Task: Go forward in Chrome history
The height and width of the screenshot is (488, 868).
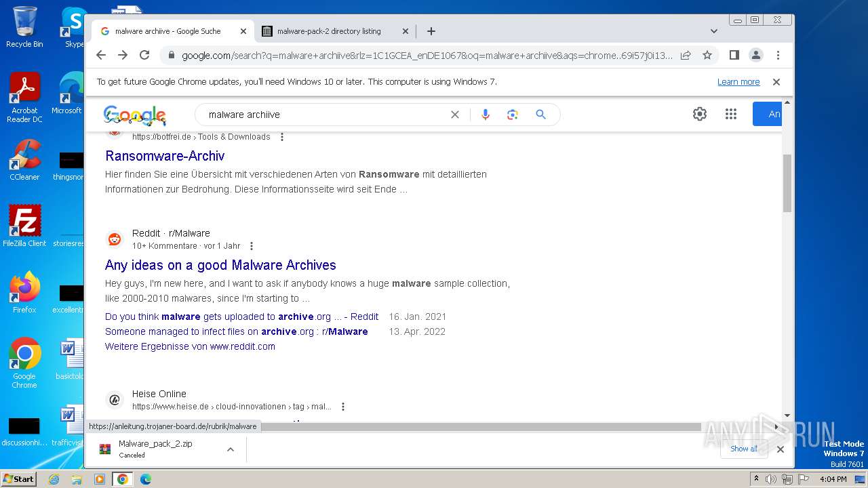Action: 123,55
